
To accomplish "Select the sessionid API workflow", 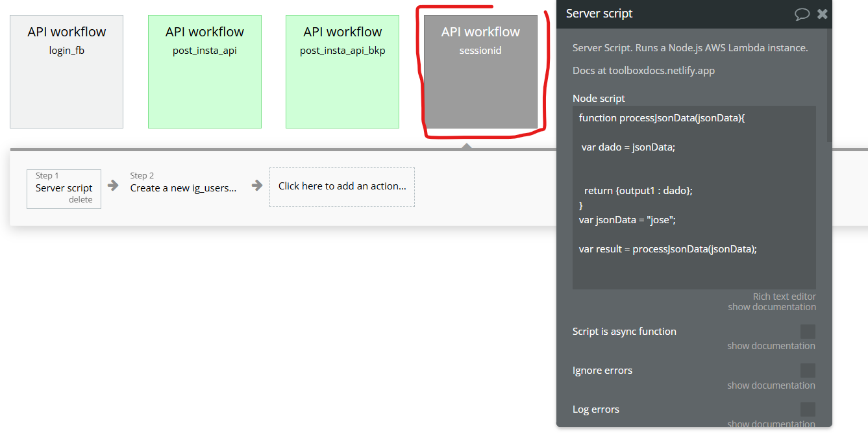I will (480, 71).
